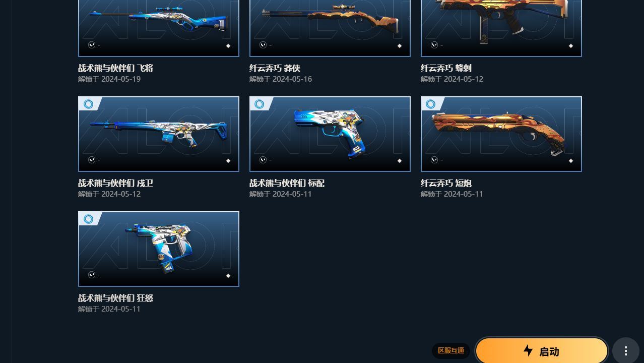The image size is (644, 363).
Task: Open the 纤云弄巧 蜂刺 title text
Action: pos(446,68)
